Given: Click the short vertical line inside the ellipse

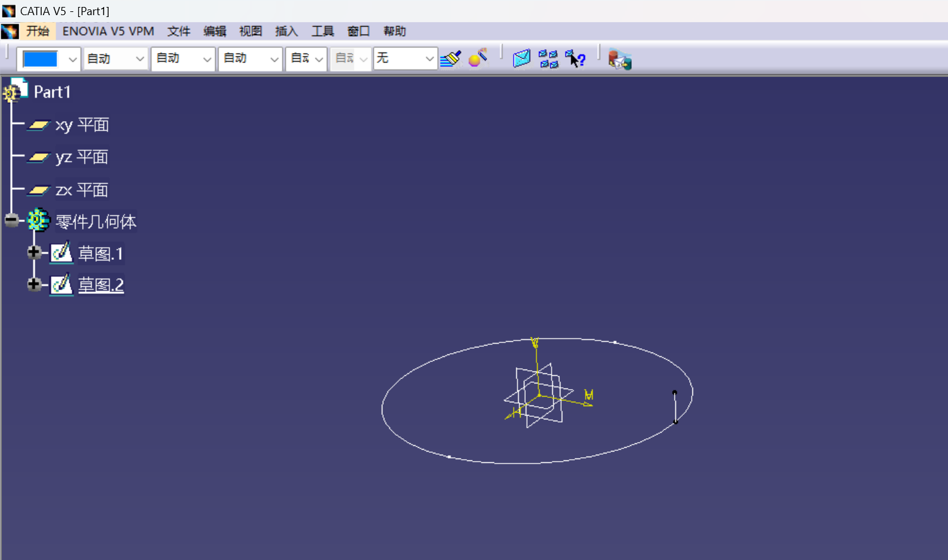Looking at the screenshot, I should coord(675,407).
